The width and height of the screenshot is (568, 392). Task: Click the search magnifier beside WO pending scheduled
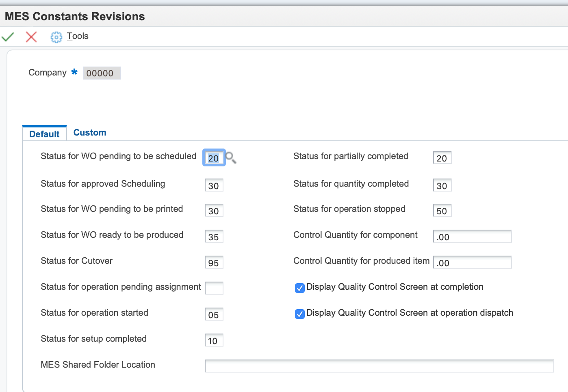click(x=231, y=158)
